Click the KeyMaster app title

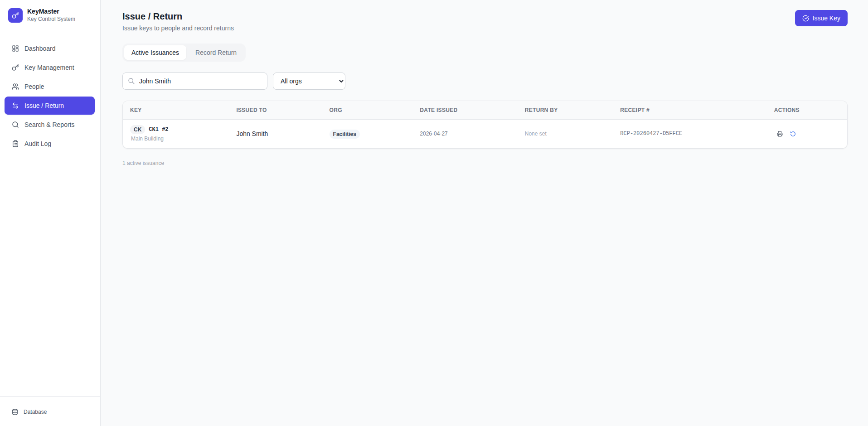43,11
